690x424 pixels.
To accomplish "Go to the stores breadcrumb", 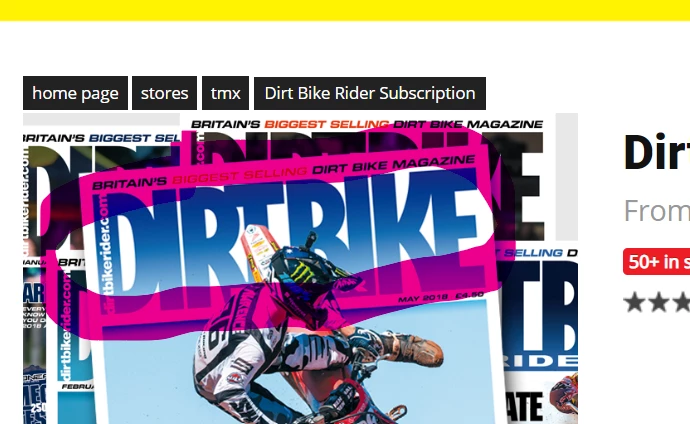I will (165, 93).
